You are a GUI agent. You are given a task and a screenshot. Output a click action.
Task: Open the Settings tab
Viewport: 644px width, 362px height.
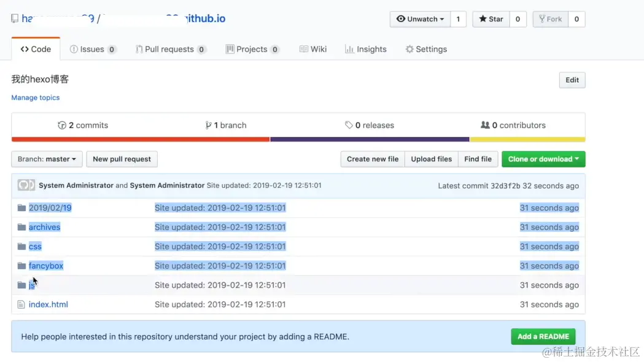tap(426, 49)
